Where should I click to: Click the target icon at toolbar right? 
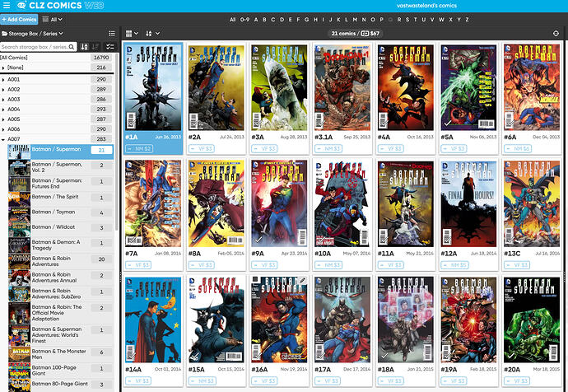pos(556,33)
